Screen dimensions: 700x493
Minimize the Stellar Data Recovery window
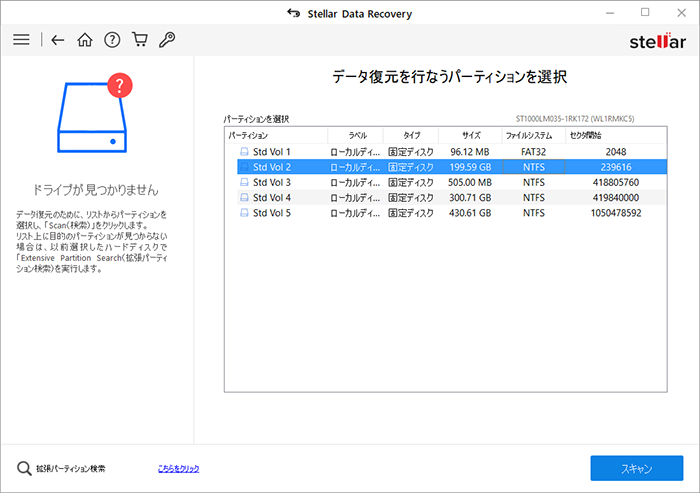[610, 13]
